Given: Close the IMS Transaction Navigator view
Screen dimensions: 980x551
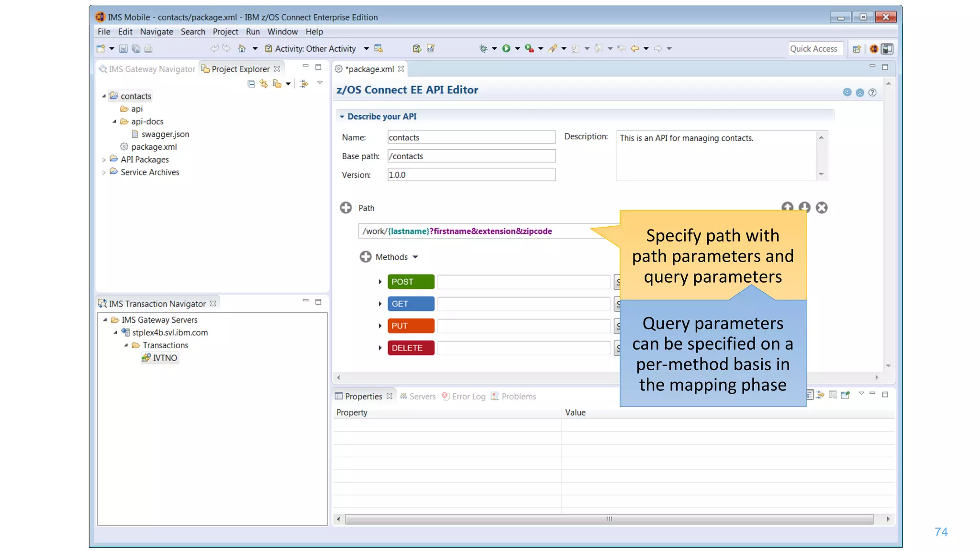Looking at the screenshot, I should pyautogui.click(x=213, y=303).
